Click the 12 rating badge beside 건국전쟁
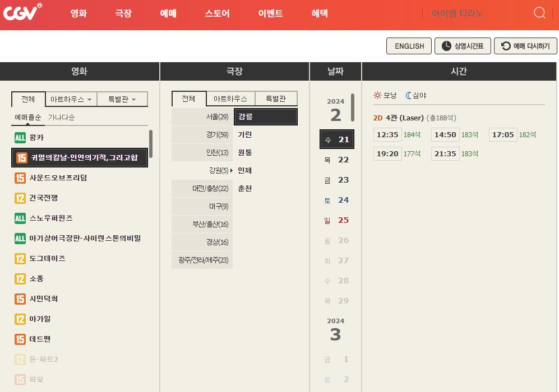 (20, 198)
